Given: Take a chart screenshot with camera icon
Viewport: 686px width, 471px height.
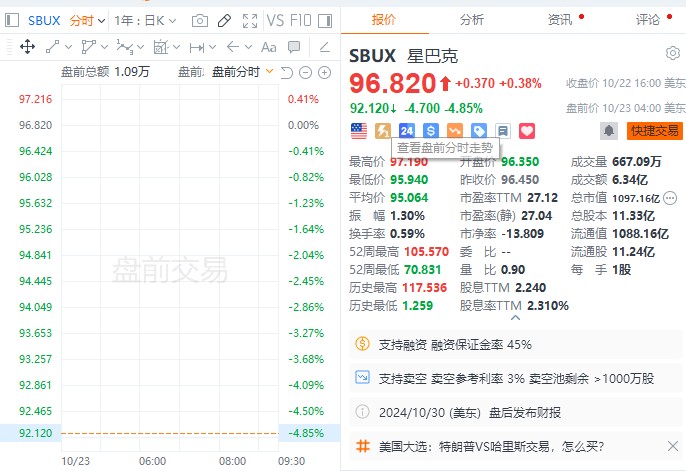Looking at the screenshot, I should coord(200,21).
